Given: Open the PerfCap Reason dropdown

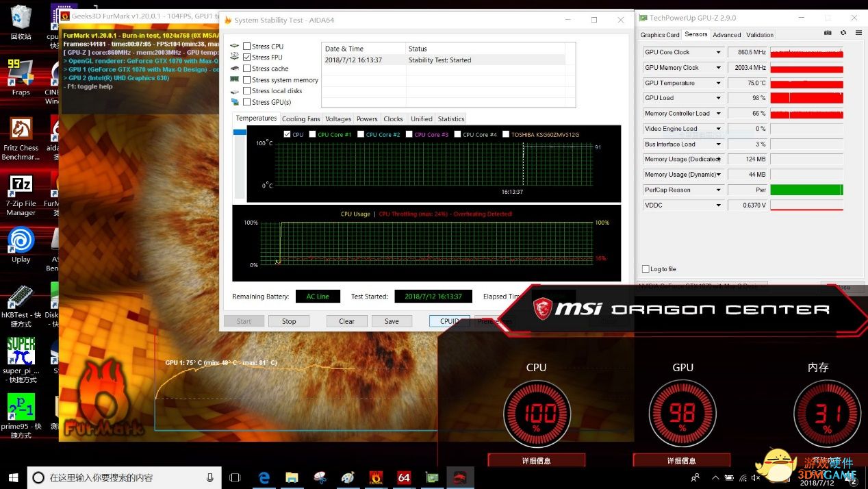Looking at the screenshot, I should [718, 190].
